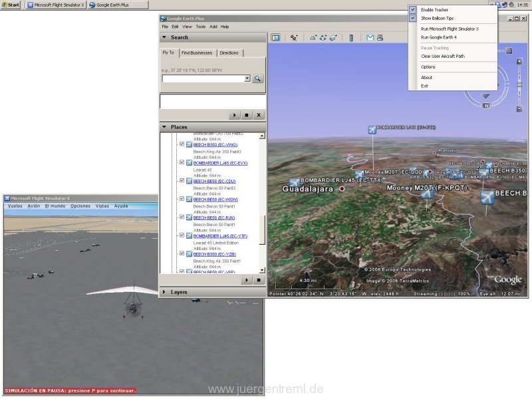Expand the Layers panel

(x=164, y=292)
